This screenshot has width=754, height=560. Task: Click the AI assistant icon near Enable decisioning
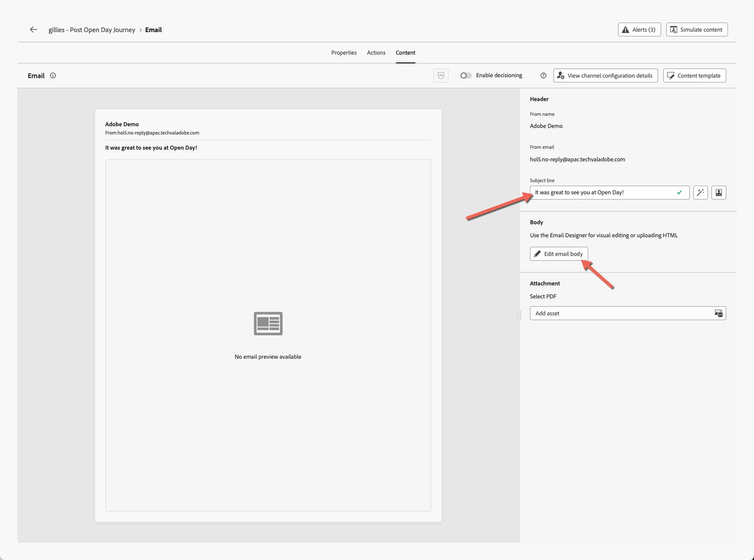(441, 75)
